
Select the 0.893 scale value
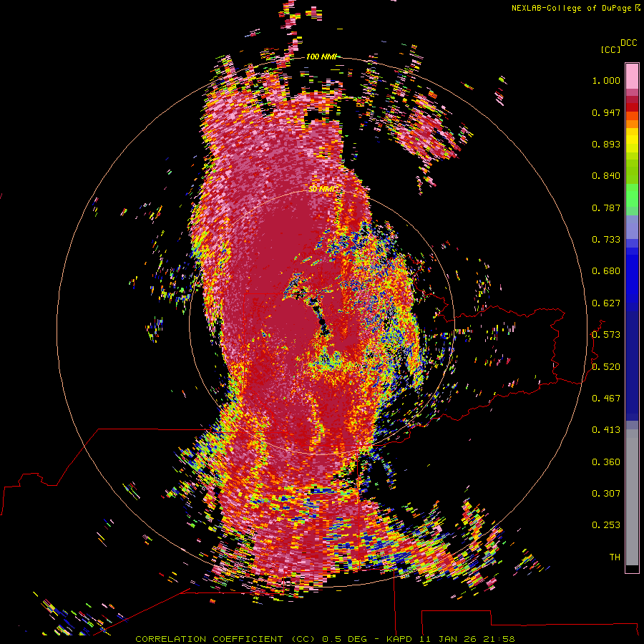pos(606,144)
